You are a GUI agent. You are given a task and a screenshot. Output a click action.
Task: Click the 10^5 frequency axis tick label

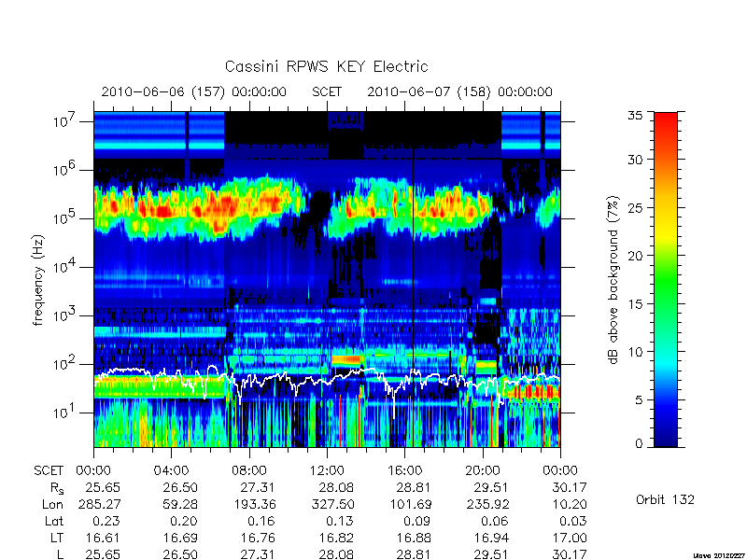click(65, 218)
